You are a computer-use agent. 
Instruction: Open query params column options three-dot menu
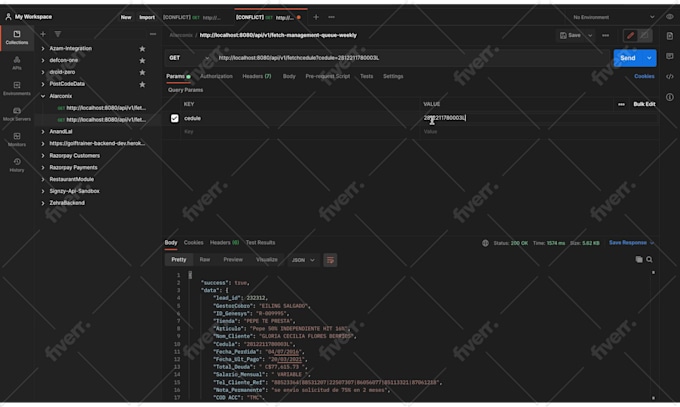click(621, 104)
